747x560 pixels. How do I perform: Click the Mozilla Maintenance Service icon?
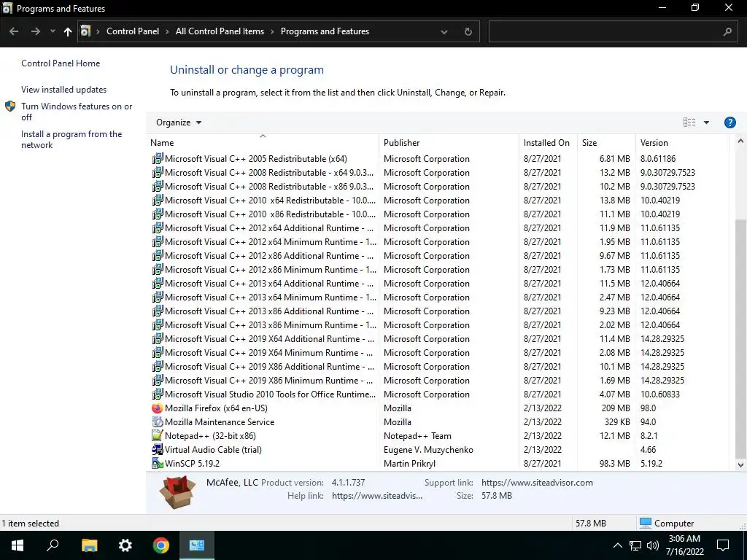pos(158,422)
